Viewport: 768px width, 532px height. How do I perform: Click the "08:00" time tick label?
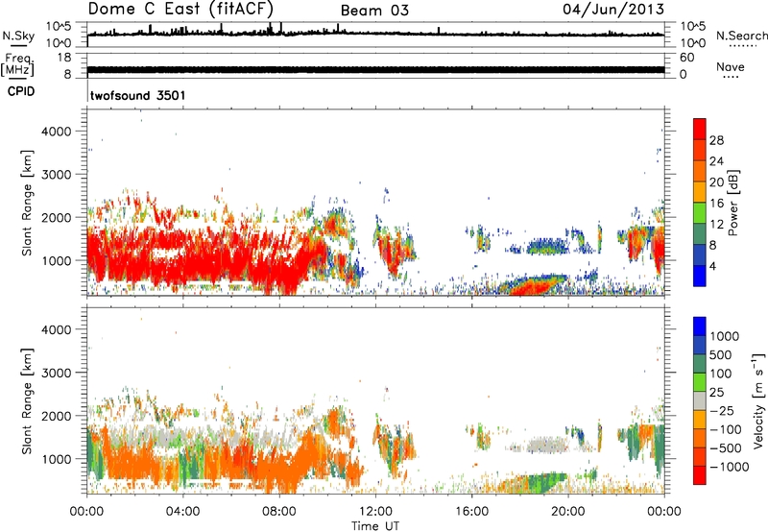[279, 512]
